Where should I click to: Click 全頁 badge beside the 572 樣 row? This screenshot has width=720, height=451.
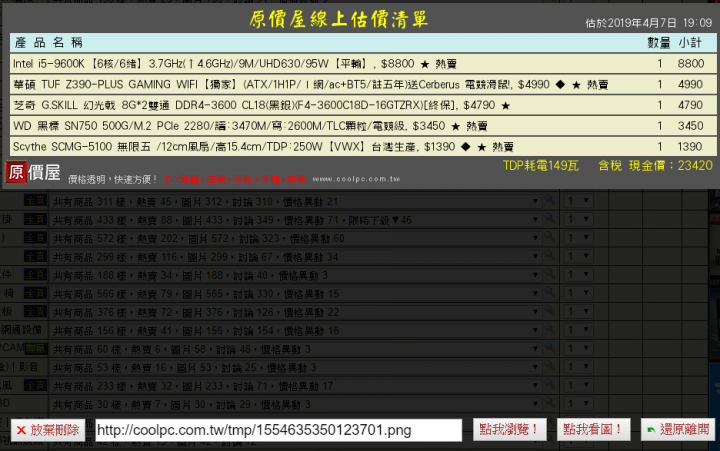[35, 237]
